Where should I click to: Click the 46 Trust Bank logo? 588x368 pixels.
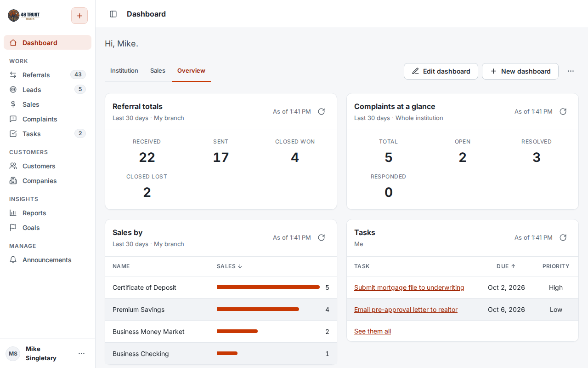(x=24, y=16)
